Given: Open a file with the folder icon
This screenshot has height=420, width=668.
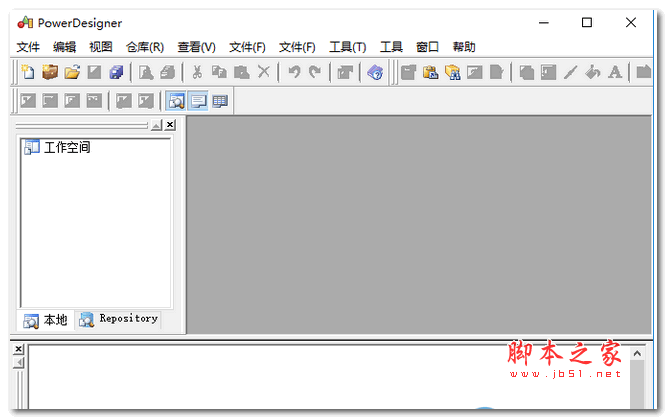Looking at the screenshot, I should 72,72.
